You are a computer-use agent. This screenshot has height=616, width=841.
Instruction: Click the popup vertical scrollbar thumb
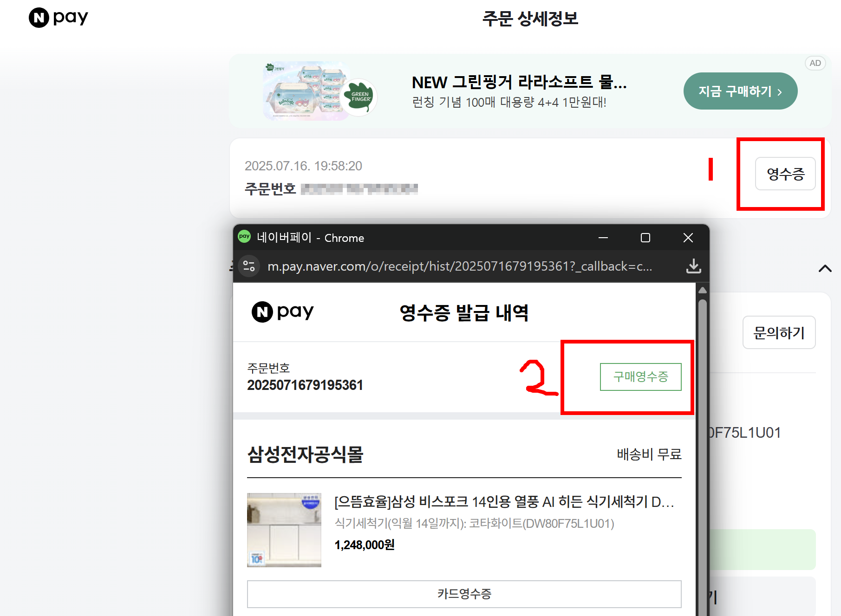(703, 457)
